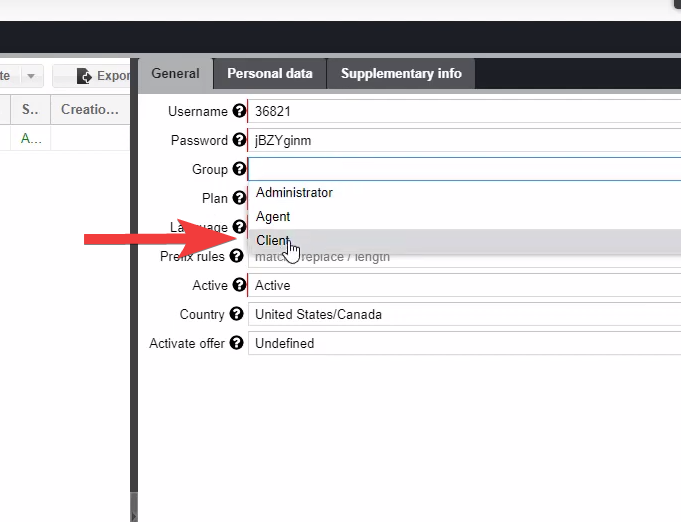Select Agent from the Group list
Image resolution: width=681 pixels, height=522 pixels.
click(464, 216)
